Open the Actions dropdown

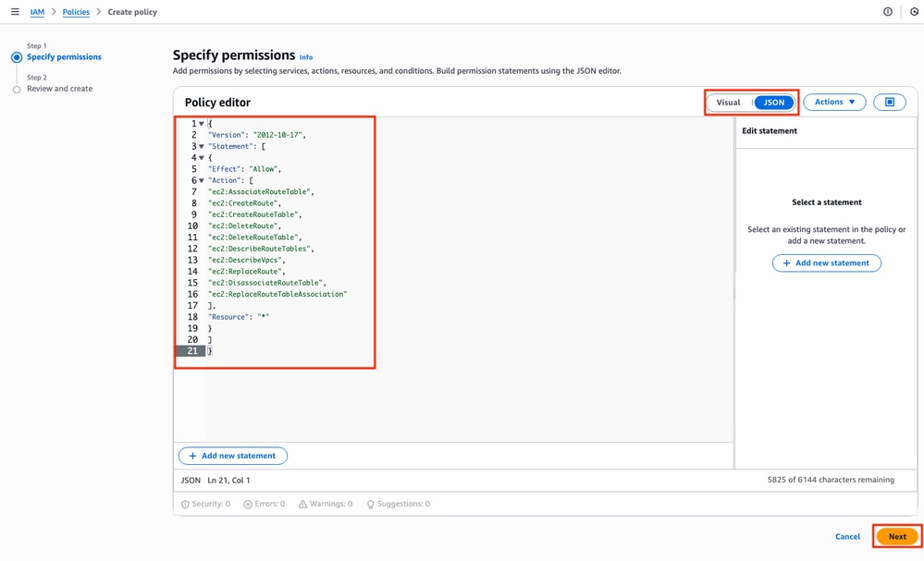point(834,102)
